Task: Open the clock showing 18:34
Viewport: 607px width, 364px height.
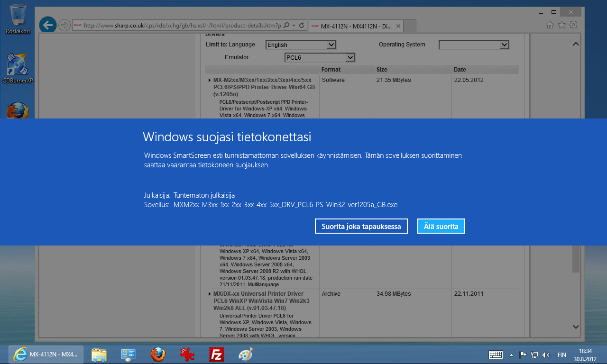Action: 585,355
